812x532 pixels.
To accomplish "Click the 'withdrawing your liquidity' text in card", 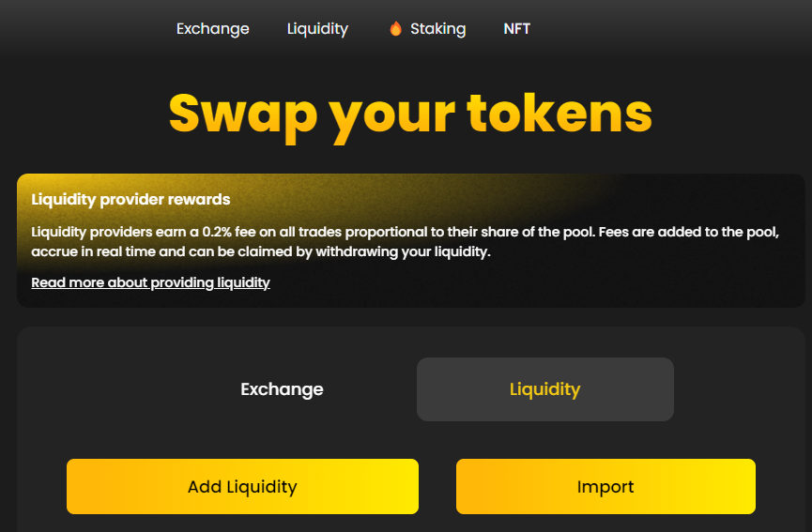I will tap(403, 252).
